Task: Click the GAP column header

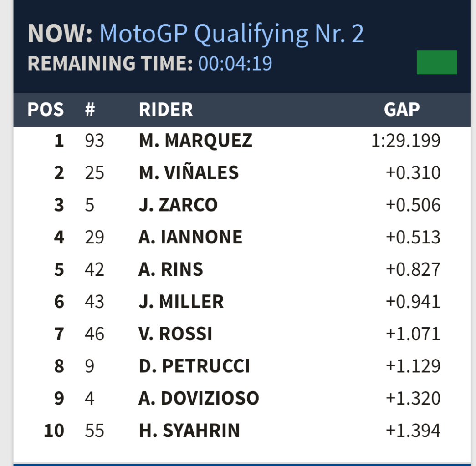Action: pyautogui.click(x=402, y=110)
